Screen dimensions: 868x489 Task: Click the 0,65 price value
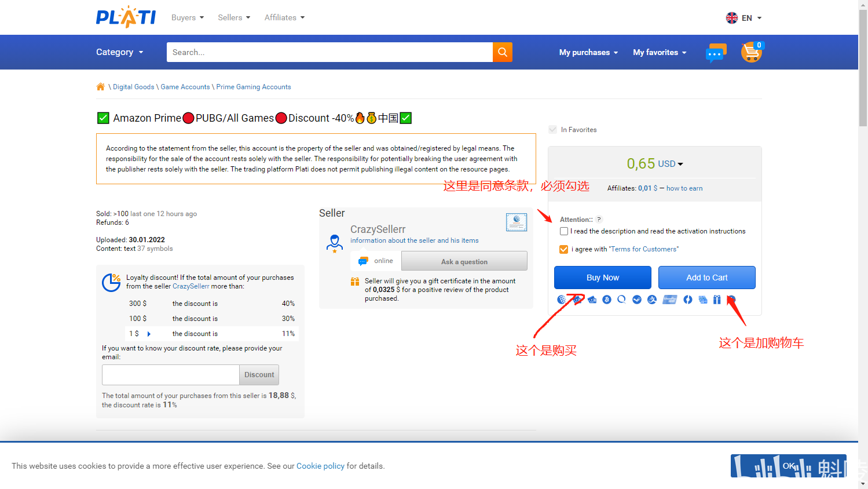tap(641, 163)
